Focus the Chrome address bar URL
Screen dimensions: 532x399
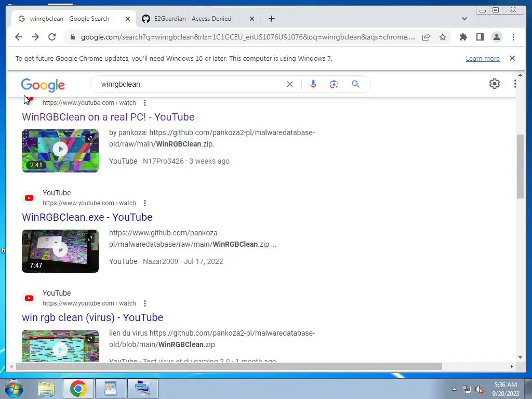248,37
